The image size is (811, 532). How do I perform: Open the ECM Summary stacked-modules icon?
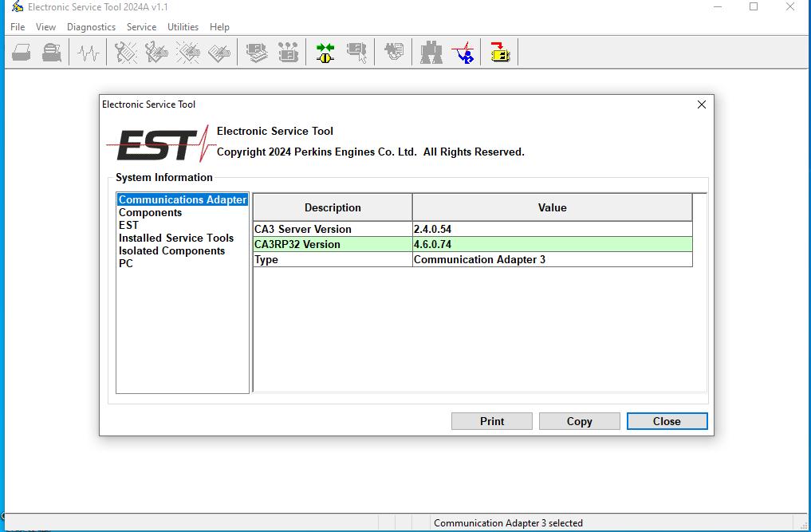click(257, 53)
